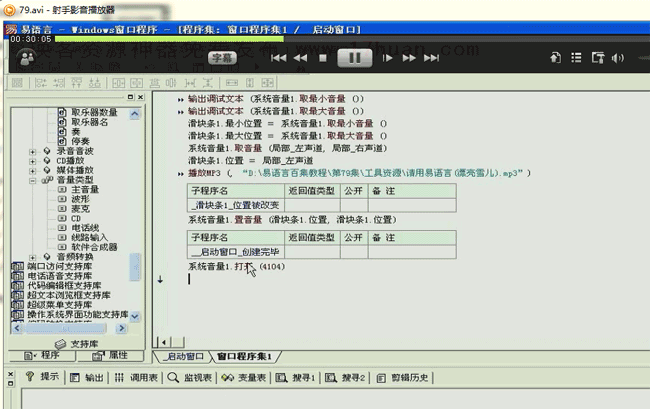Select 波形 in the tree

80,199
